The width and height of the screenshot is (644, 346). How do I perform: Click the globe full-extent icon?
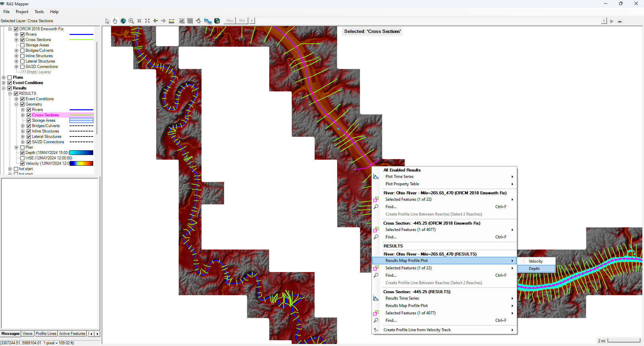click(x=123, y=21)
